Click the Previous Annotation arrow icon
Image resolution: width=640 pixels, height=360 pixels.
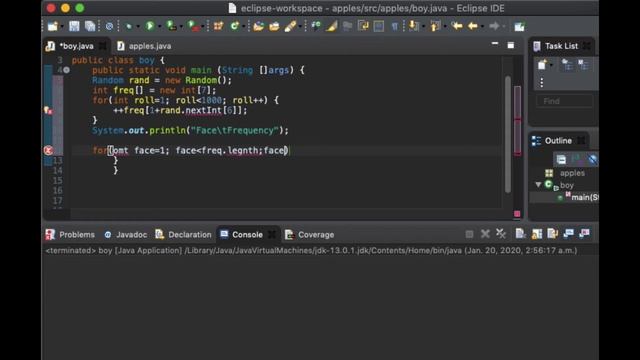[435, 27]
